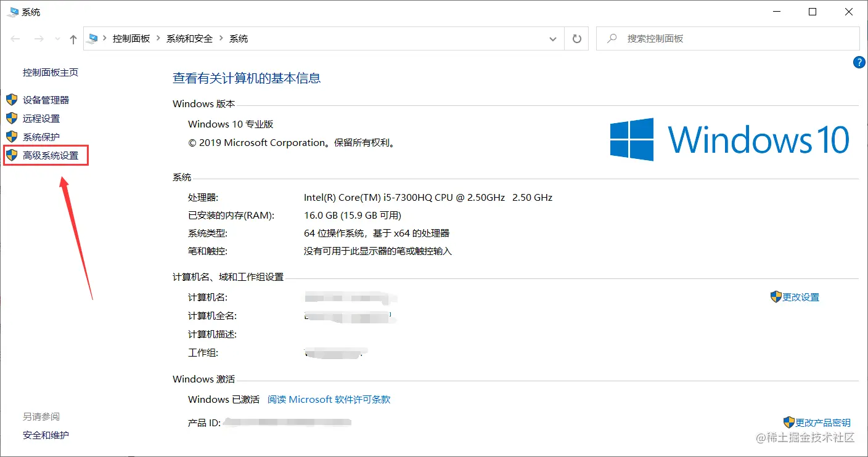Click the Forward navigation arrow
868x457 pixels.
[39, 39]
